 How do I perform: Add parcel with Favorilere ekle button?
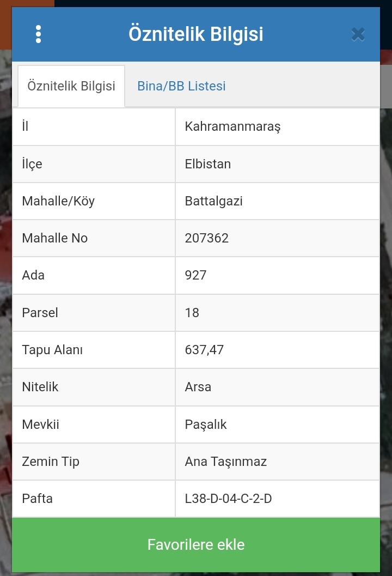196,544
